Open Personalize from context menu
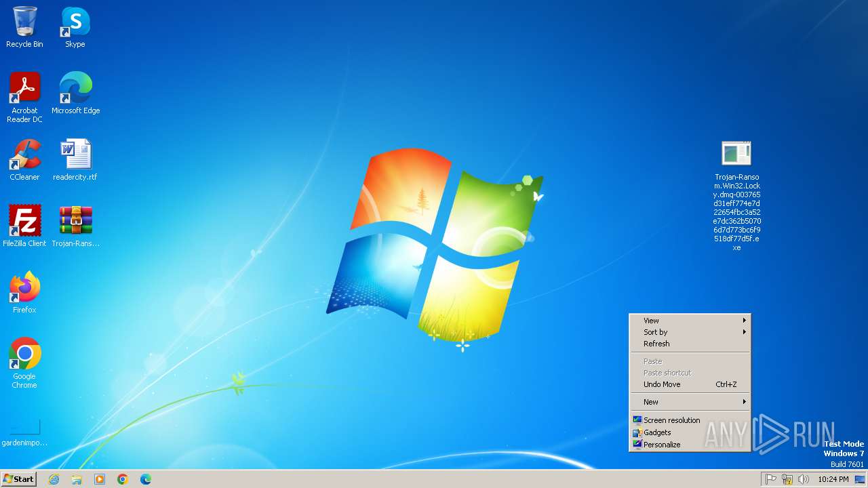Screen dimensions: 868x488 pyautogui.click(x=690, y=445)
